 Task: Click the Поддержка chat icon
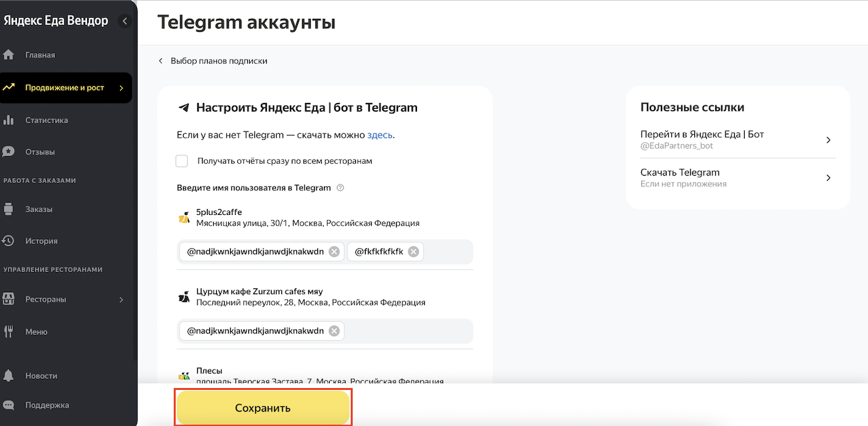coord(9,404)
